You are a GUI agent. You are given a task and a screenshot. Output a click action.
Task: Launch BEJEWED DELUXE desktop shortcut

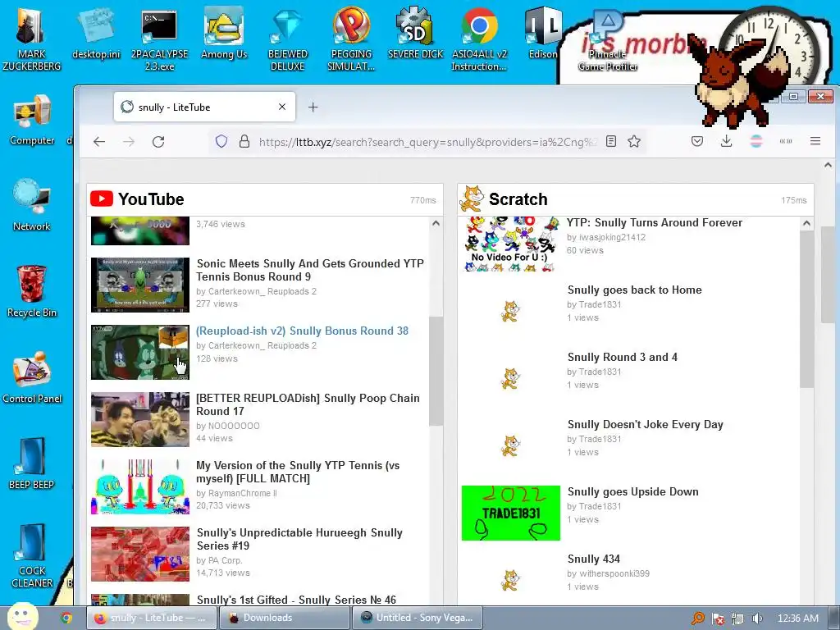click(x=287, y=40)
